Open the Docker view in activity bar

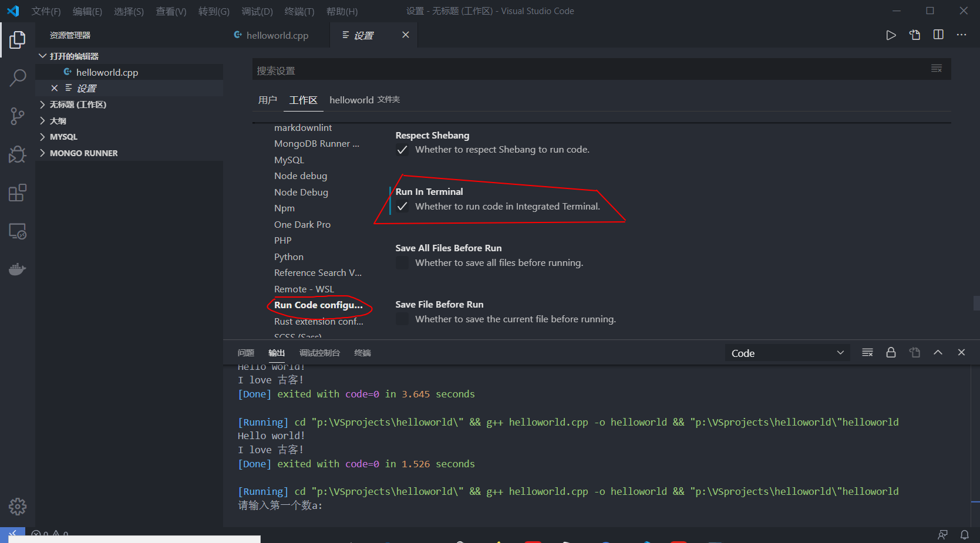(18, 269)
